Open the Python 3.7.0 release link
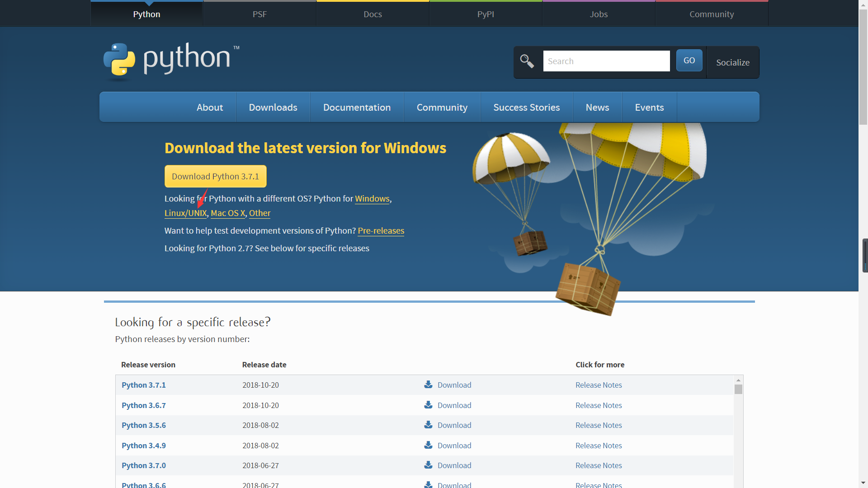This screenshot has width=868, height=488. pos(144,465)
